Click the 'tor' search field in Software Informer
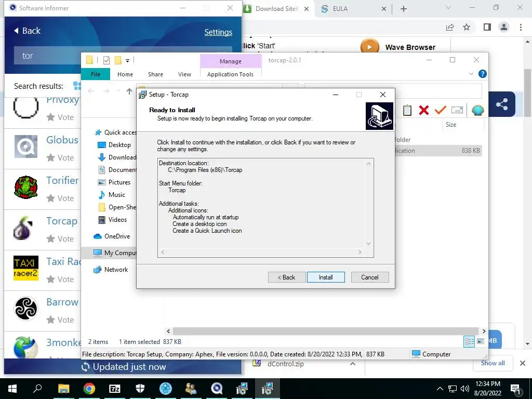Screen dimensions: 532x399 (47, 56)
